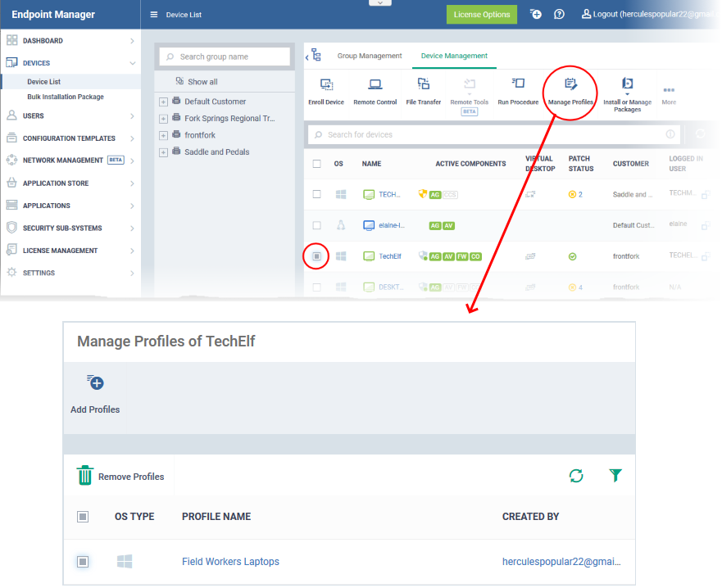Viewport: 722px width, 588px height.
Task: Open Install or Manage Packages
Action: 627,95
